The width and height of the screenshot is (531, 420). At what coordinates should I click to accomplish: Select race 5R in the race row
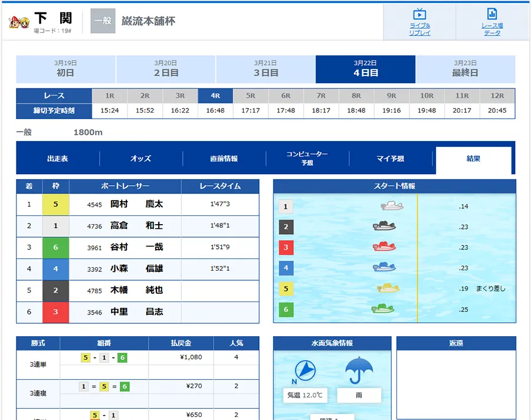251,96
